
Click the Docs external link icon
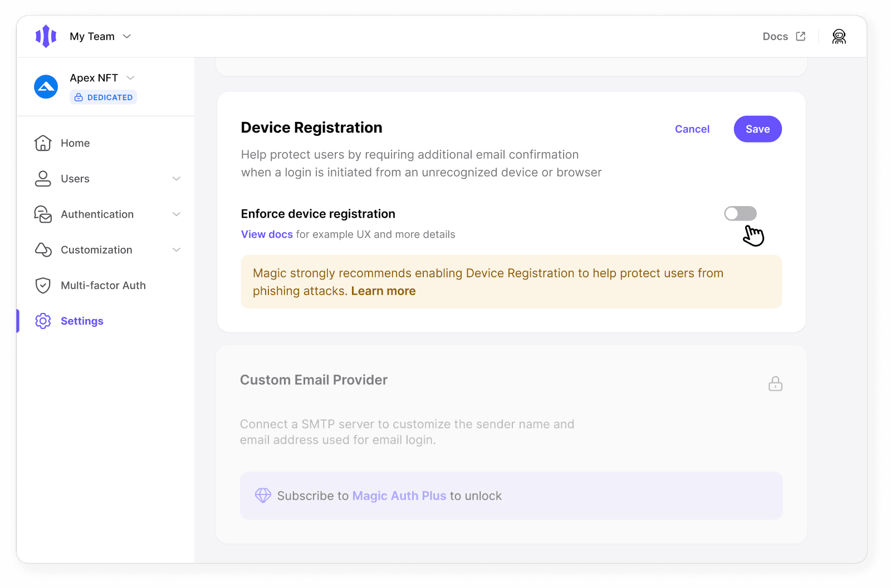801,36
